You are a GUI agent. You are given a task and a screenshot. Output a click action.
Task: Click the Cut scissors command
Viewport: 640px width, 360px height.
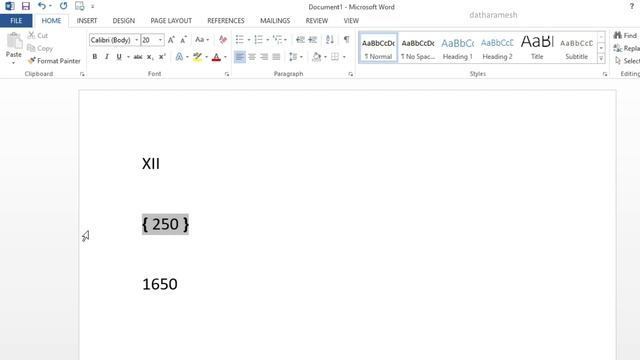click(38, 36)
